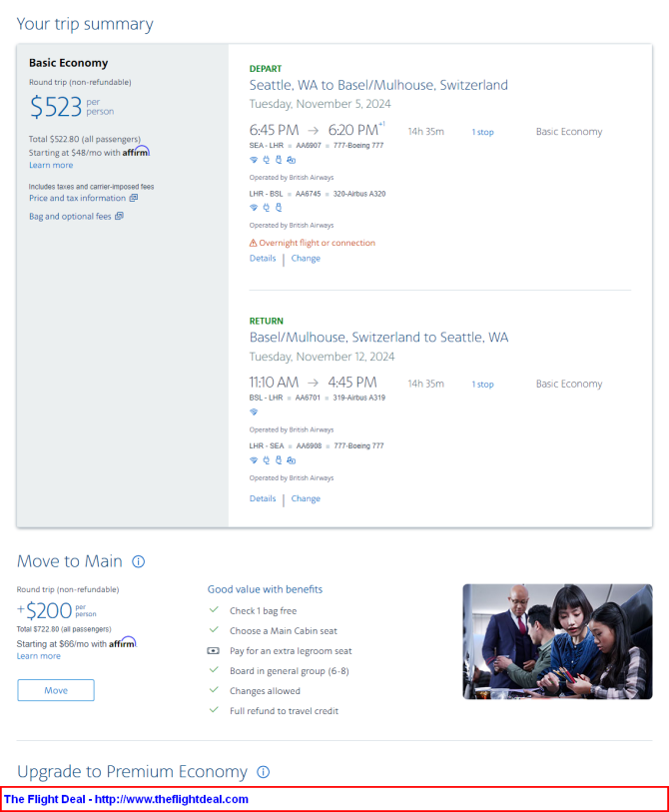The height and width of the screenshot is (812, 669).
Task: Click the power outlet icon under return LHR - SEA
Action: point(267,459)
